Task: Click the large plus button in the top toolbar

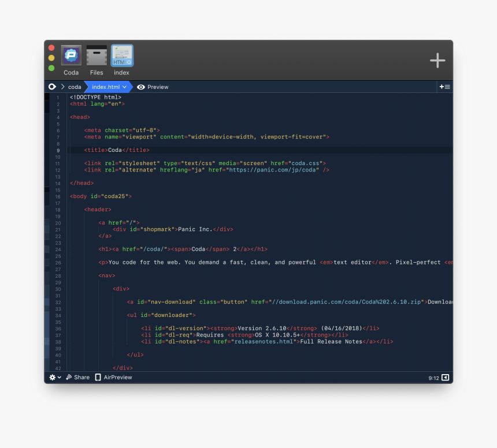Action: coord(437,60)
